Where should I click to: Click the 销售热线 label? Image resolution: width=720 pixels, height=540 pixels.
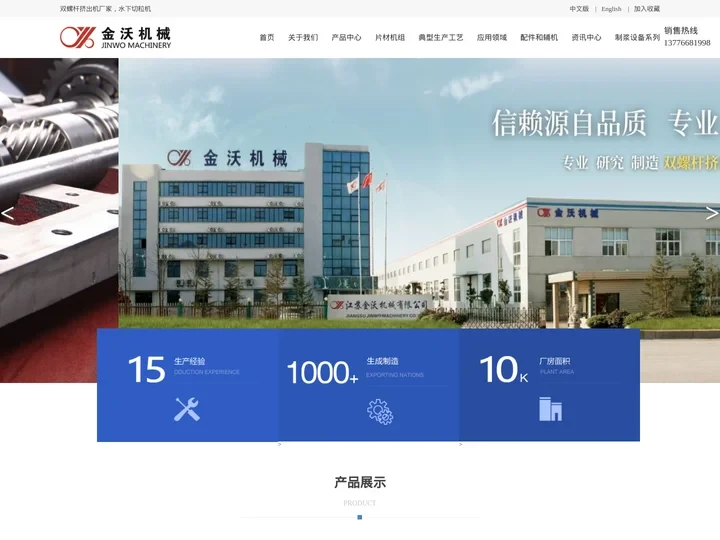point(681,31)
